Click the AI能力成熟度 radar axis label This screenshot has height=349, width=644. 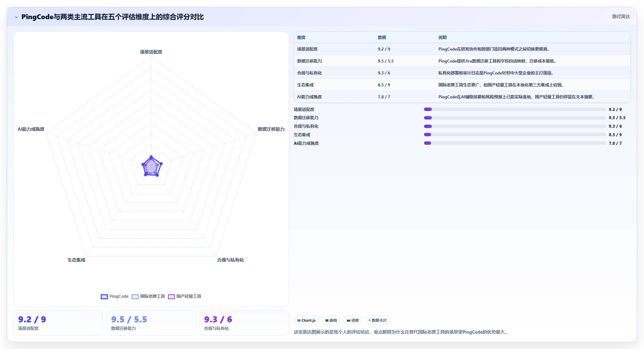(31, 129)
